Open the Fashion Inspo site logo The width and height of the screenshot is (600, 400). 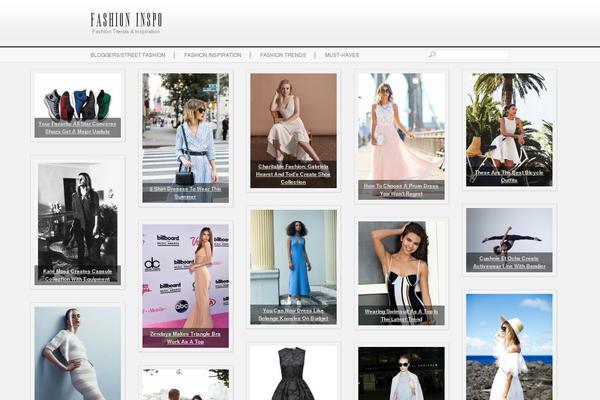coord(126,20)
